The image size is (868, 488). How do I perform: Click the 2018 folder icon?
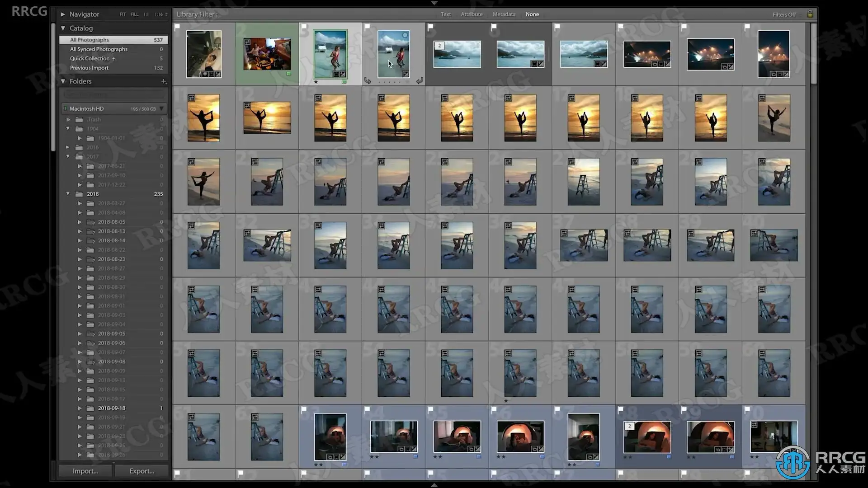[79, 194]
